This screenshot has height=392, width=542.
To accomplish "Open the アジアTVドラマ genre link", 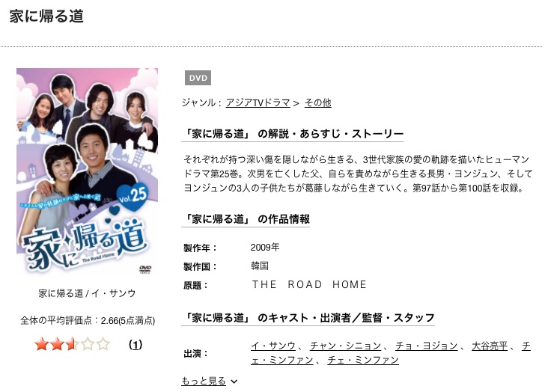I will 258,102.
